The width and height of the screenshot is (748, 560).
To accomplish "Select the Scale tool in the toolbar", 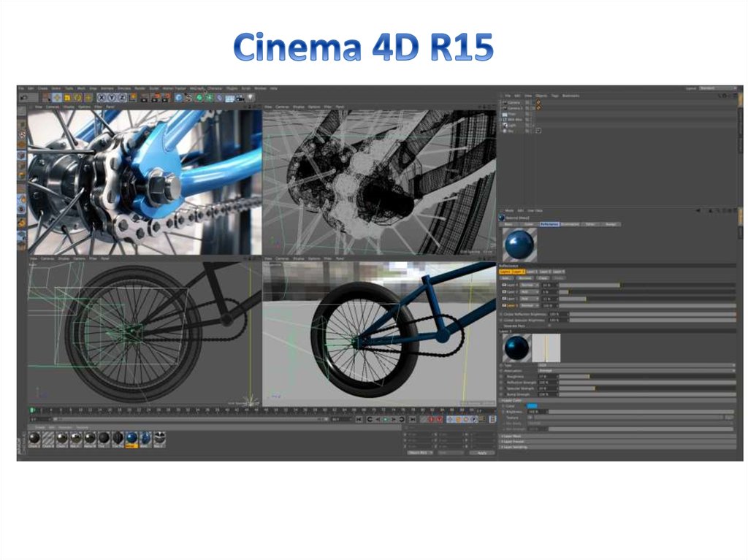I will click(x=67, y=98).
